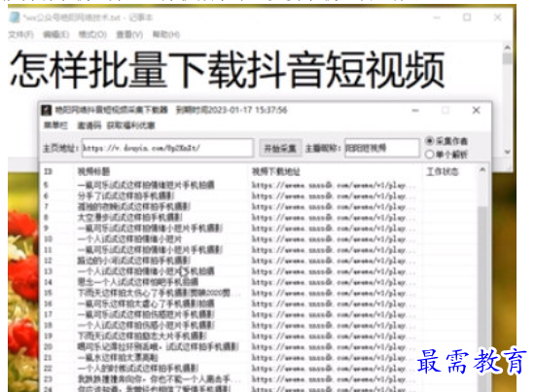Image resolution: width=535 pixels, height=392 pixels.
Task: Select video title in row 5
Action: pos(146,185)
